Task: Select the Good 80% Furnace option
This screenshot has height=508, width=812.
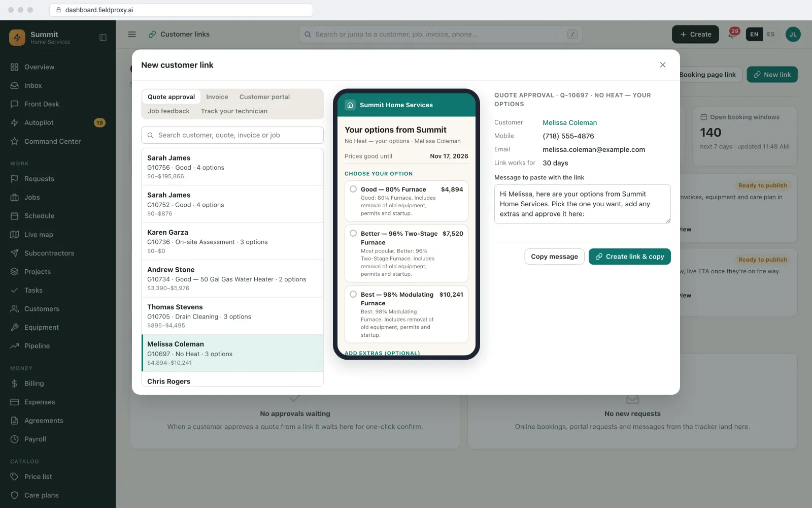Action: coord(406,201)
